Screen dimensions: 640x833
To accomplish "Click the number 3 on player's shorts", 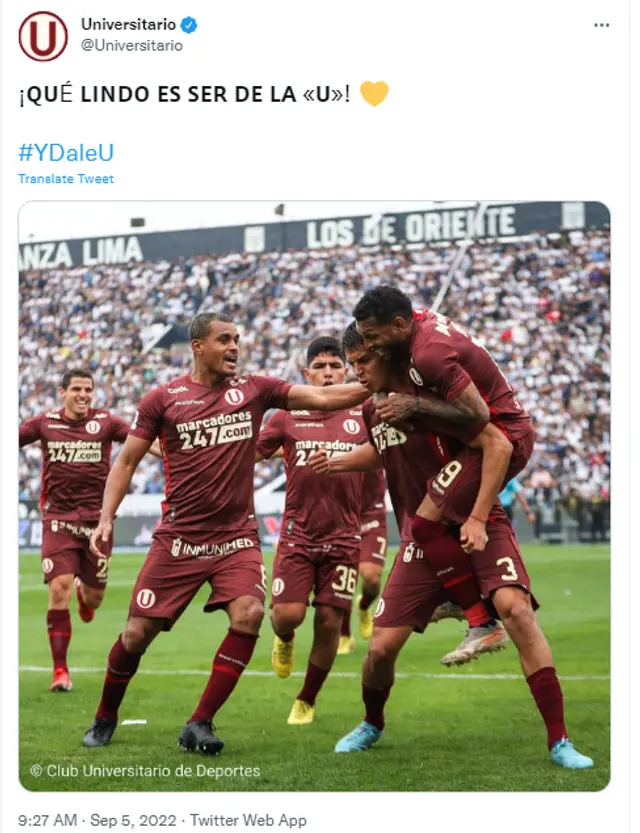I will [507, 569].
